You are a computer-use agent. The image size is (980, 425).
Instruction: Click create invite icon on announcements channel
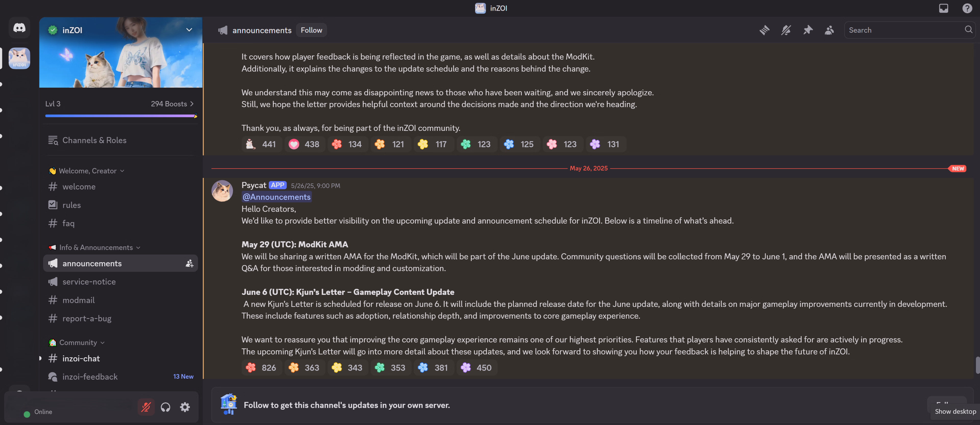(189, 263)
